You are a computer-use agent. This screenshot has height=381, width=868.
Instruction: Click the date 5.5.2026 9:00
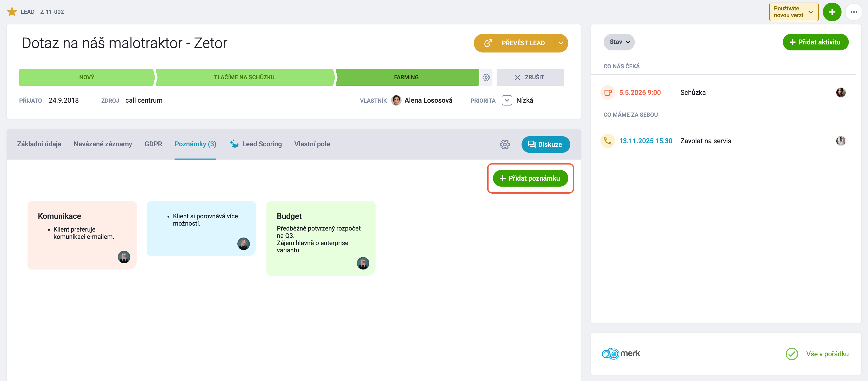point(639,92)
